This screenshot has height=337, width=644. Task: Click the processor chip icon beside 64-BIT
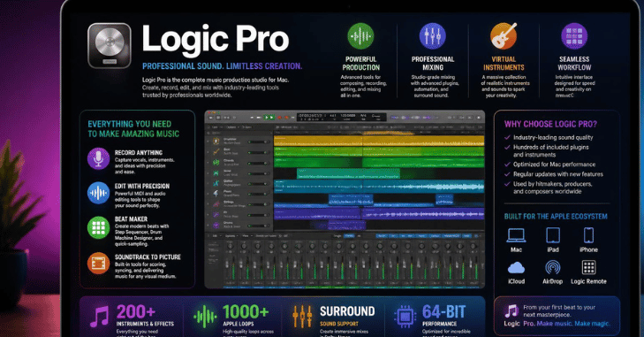point(405,316)
